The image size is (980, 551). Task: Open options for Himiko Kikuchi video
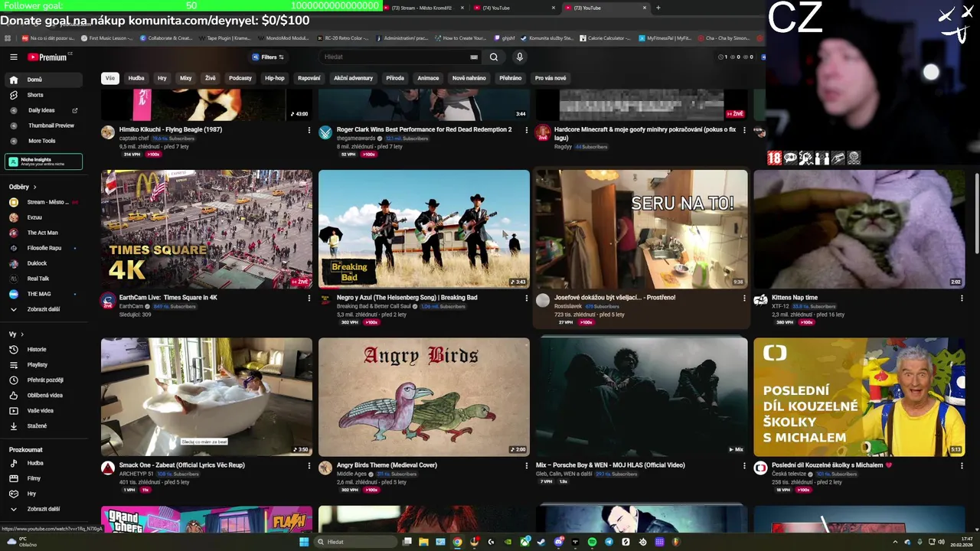click(x=309, y=130)
